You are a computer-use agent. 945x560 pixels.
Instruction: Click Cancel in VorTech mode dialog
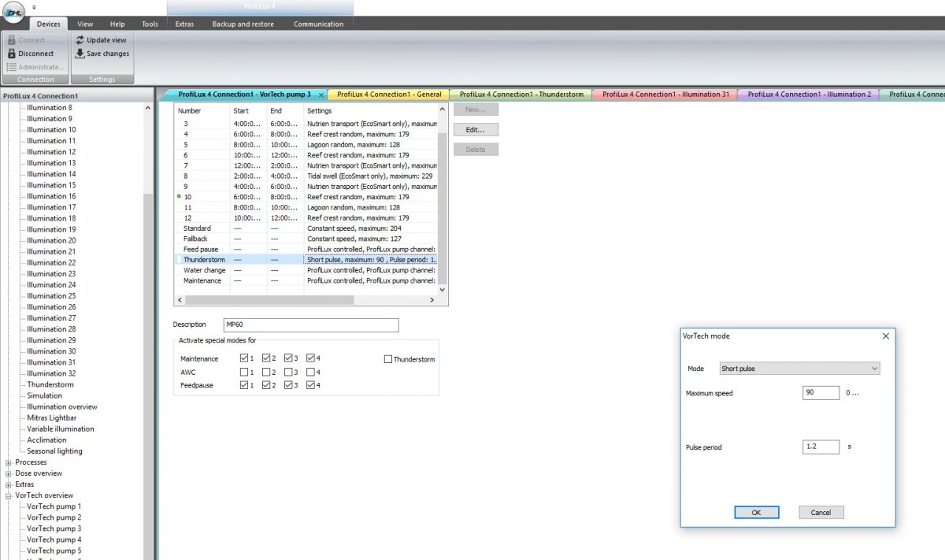click(821, 512)
